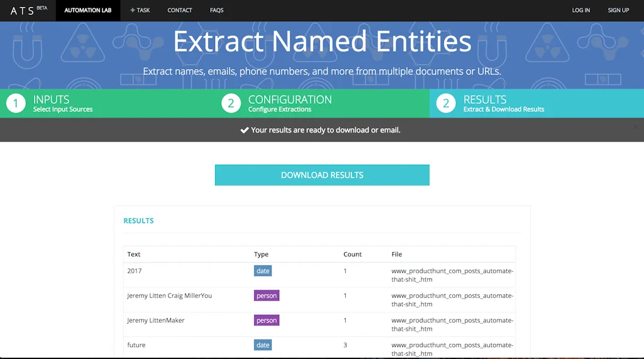Click the Count column header

click(x=352, y=255)
